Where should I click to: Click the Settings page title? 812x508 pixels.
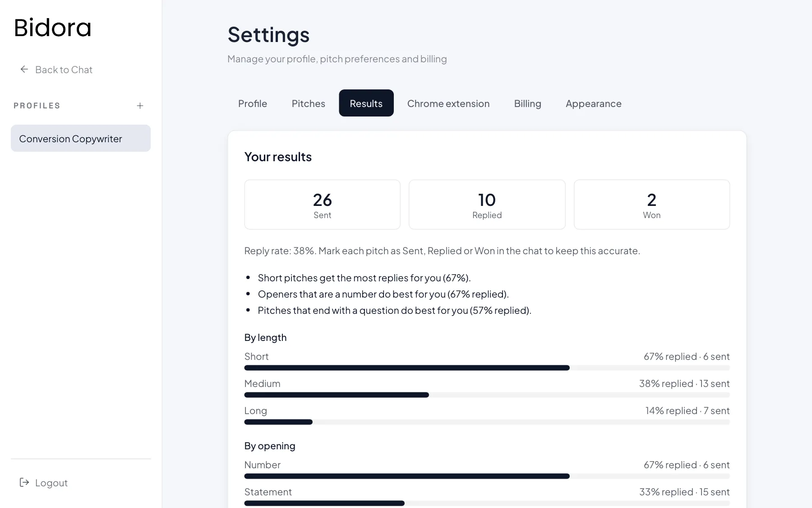pos(268,35)
